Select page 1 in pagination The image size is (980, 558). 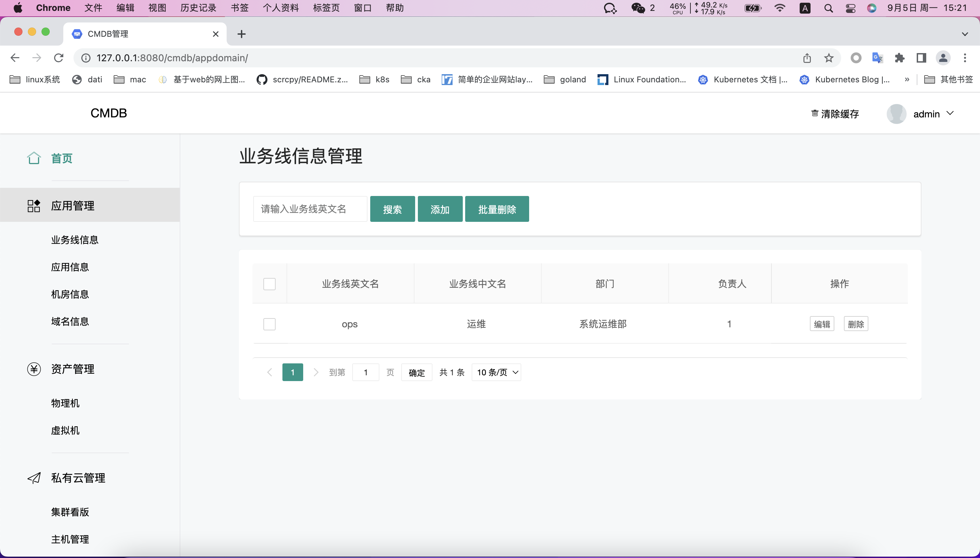point(293,372)
